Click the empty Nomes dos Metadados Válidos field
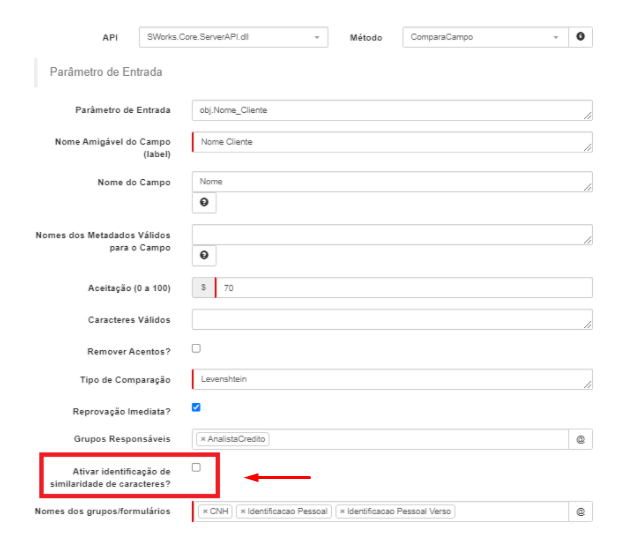The height and width of the screenshot is (539, 626). [x=392, y=235]
